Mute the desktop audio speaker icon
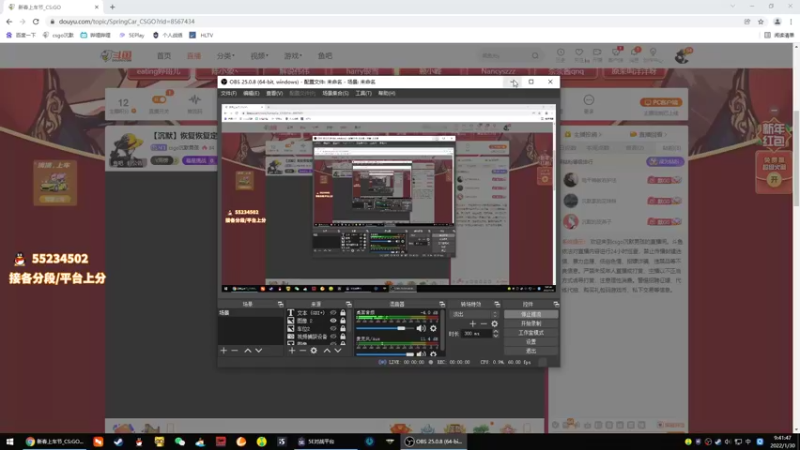This screenshot has width=800, height=450. click(421, 329)
